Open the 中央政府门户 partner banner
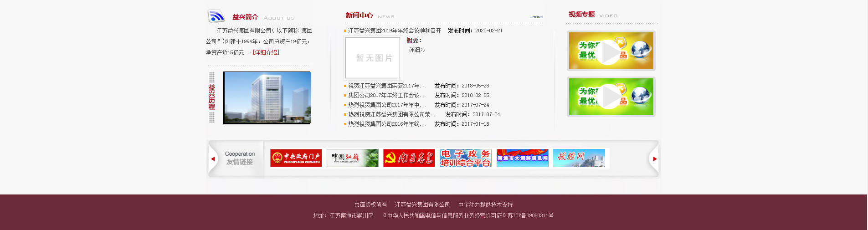Image resolution: width=868 pixels, height=230 pixels. pos(296,158)
